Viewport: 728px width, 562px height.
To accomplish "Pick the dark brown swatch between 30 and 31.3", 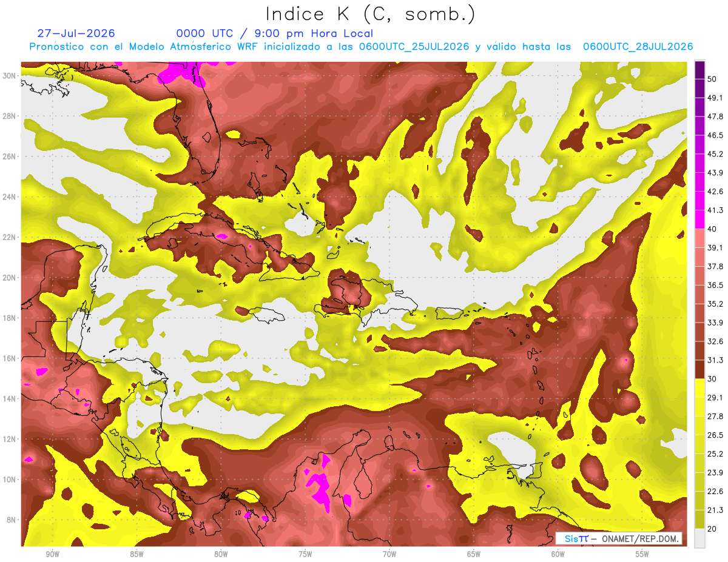I will [x=700, y=370].
